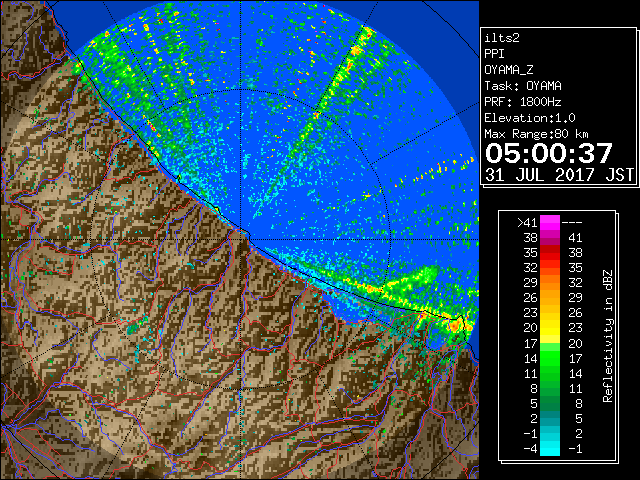Click the "OYAMA_Z" product name
The image size is (640, 480).
coord(509,70)
